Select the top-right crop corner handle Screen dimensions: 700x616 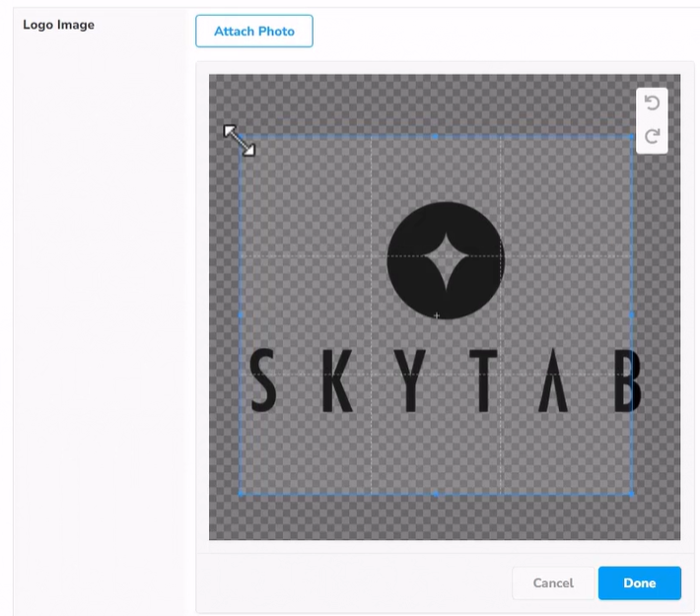point(631,137)
